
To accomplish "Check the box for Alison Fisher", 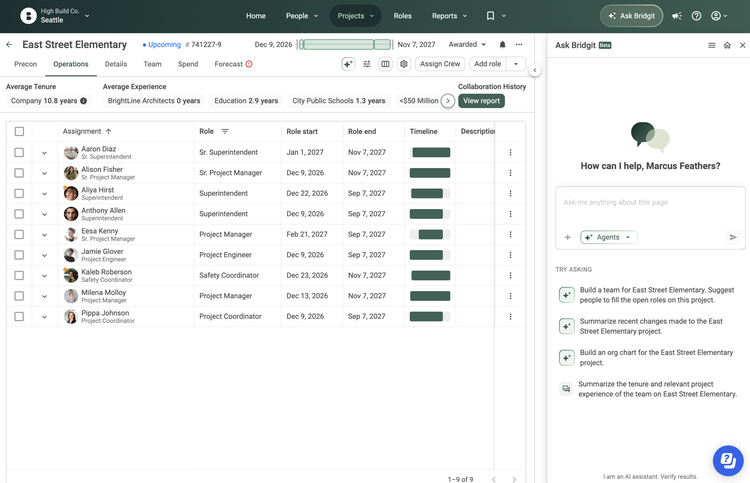I will (x=19, y=173).
